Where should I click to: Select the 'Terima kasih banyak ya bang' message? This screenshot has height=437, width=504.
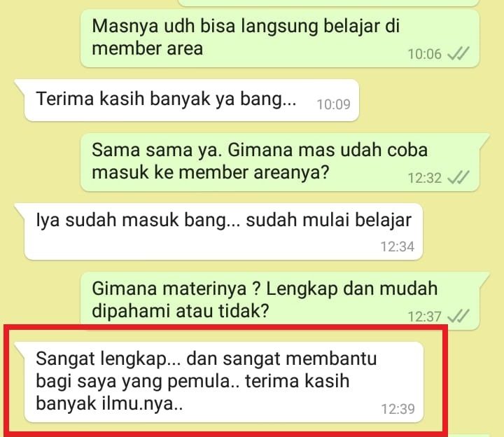(192, 100)
